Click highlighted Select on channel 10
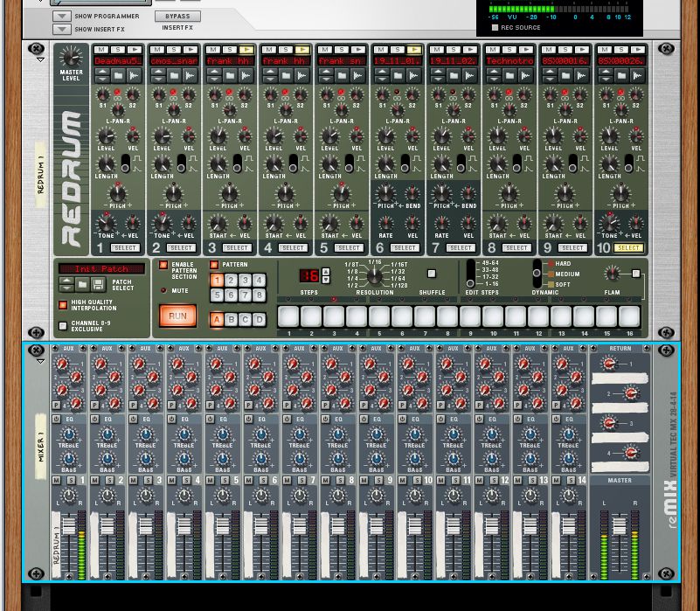The width and height of the screenshot is (700, 611). (628, 247)
